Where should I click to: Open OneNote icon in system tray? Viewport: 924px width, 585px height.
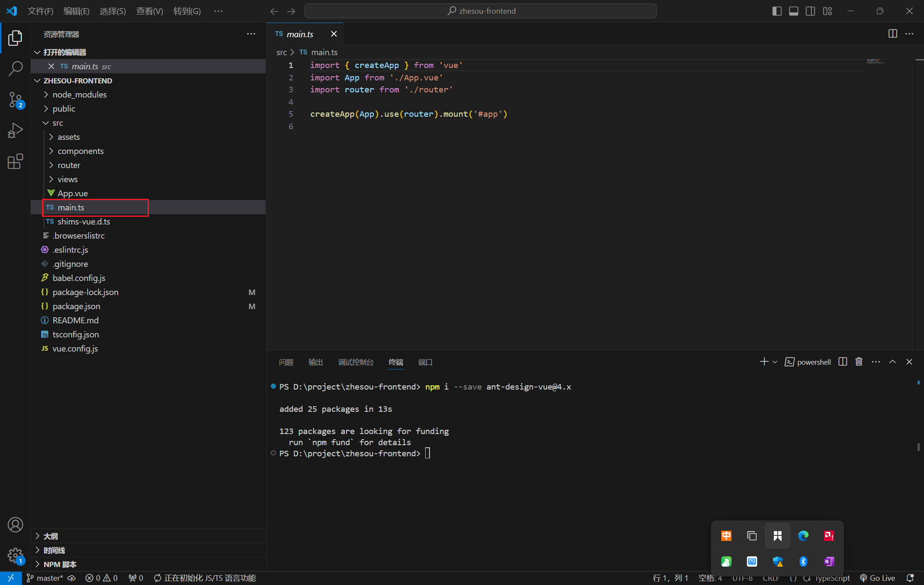829,561
